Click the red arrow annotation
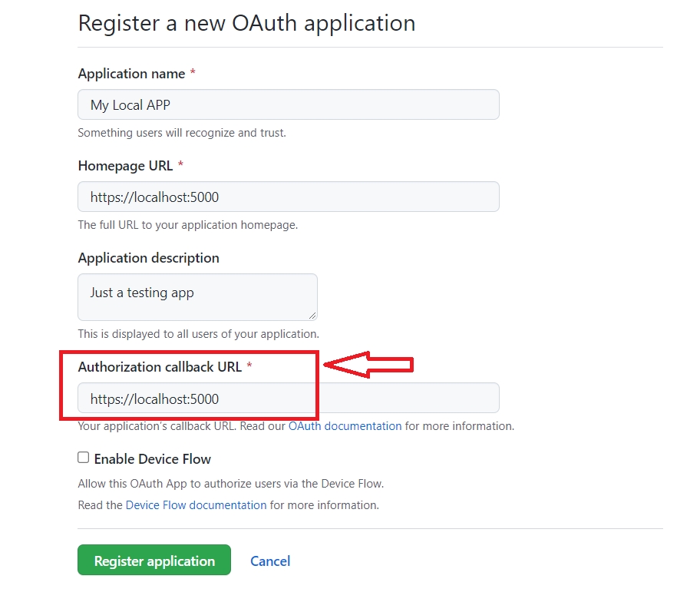This screenshot has width=700, height=602. pyautogui.click(x=369, y=365)
